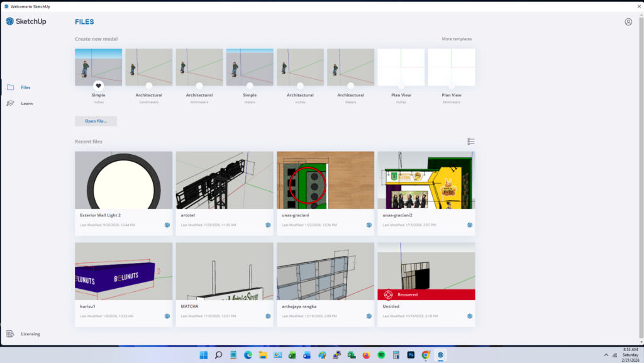Click the Trimble Connect icon on MATCHA card

pyautogui.click(x=267, y=316)
